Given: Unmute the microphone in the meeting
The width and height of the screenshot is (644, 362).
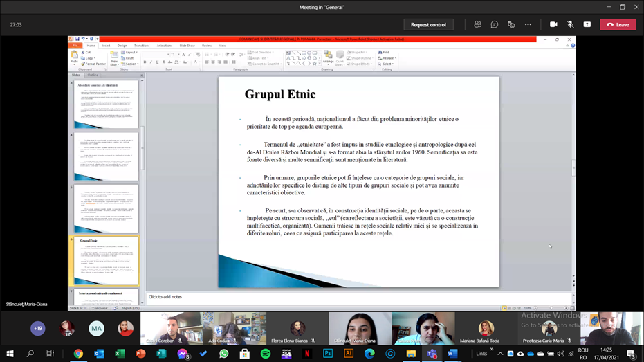Looking at the screenshot, I should 570,24.
